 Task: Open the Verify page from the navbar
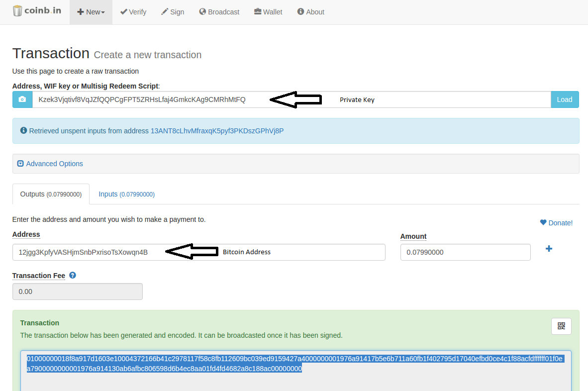[x=133, y=11]
